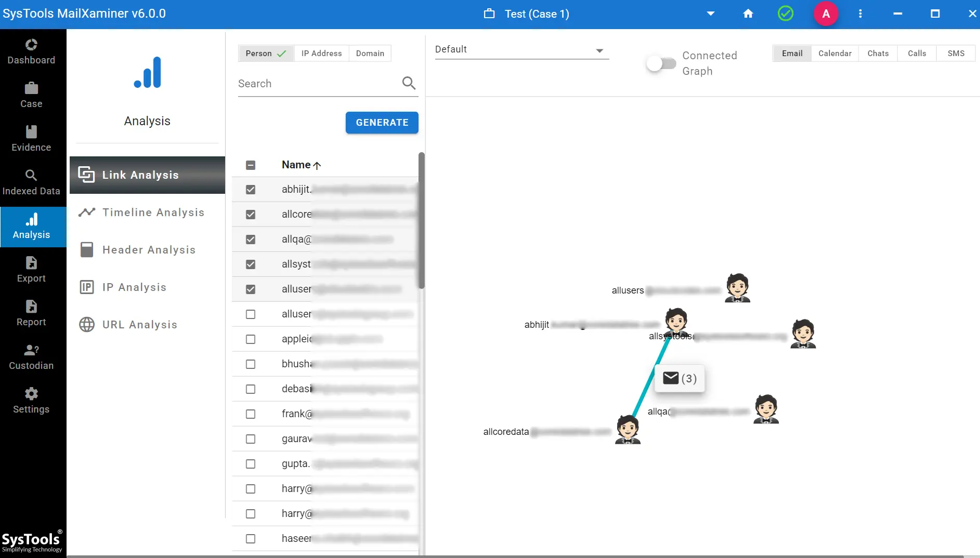The height and width of the screenshot is (558, 980).
Task: Open Timeline Analysis
Action: click(148, 212)
